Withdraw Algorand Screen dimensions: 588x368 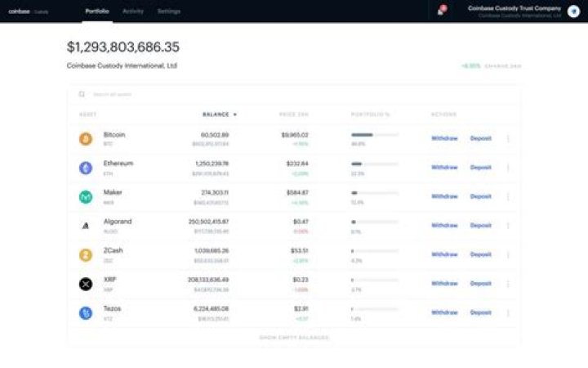click(444, 226)
